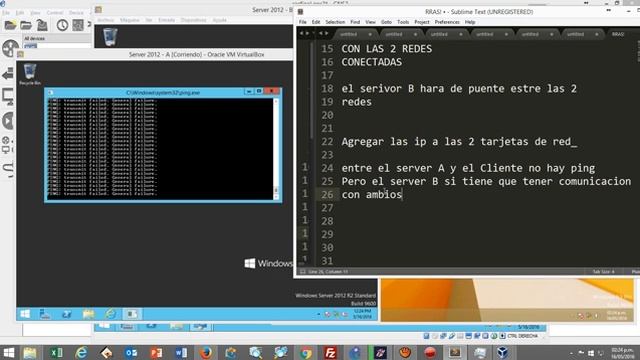Open the Tools menu in Sublime Text
The width and height of the screenshot is (640, 360).
(403, 22)
